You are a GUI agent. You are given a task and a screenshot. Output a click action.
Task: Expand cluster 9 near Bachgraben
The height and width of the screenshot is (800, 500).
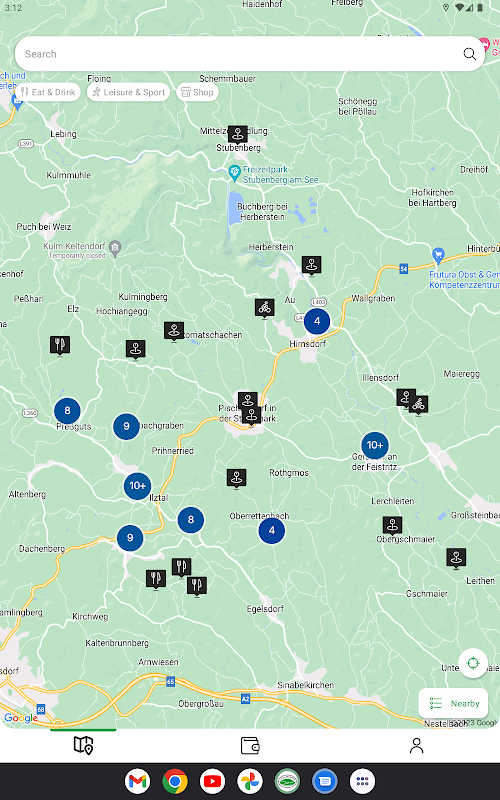coord(126,426)
